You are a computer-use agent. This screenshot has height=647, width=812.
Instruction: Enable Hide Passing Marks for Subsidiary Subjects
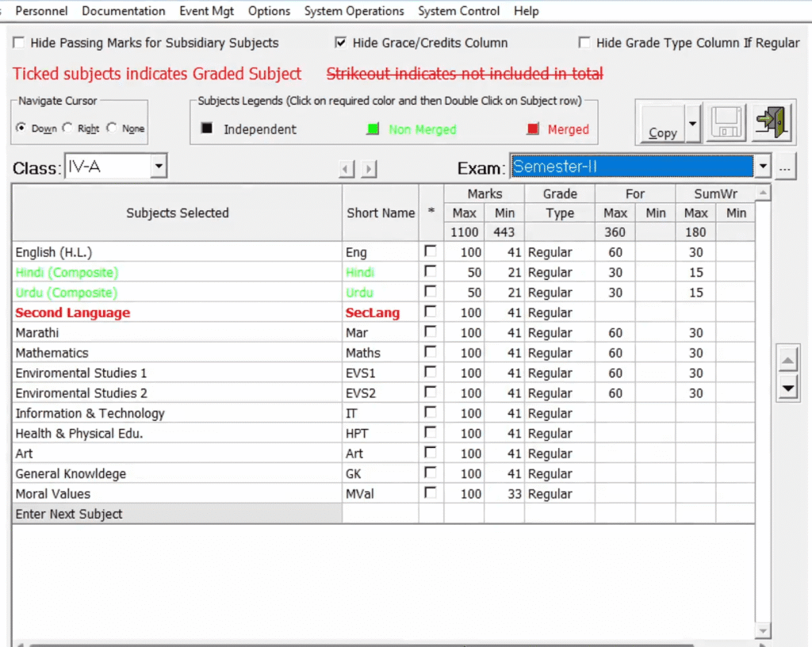coord(17,43)
